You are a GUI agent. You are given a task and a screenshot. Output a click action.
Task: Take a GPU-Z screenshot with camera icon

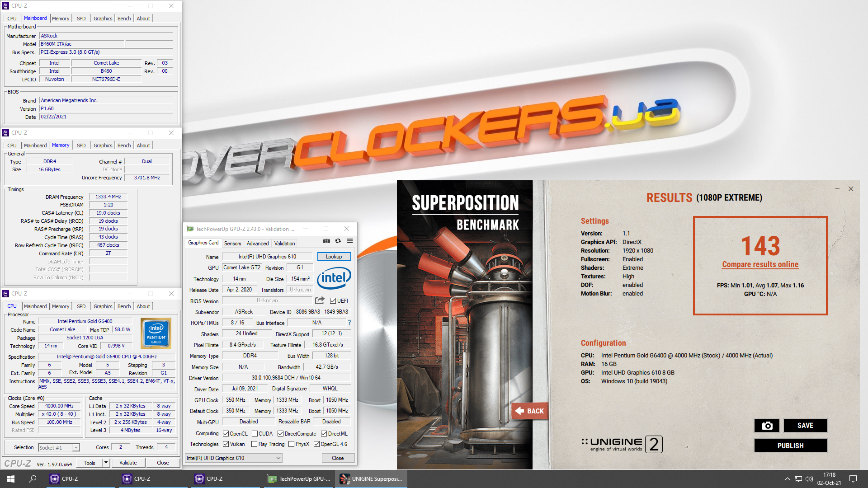[x=326, y=241]
